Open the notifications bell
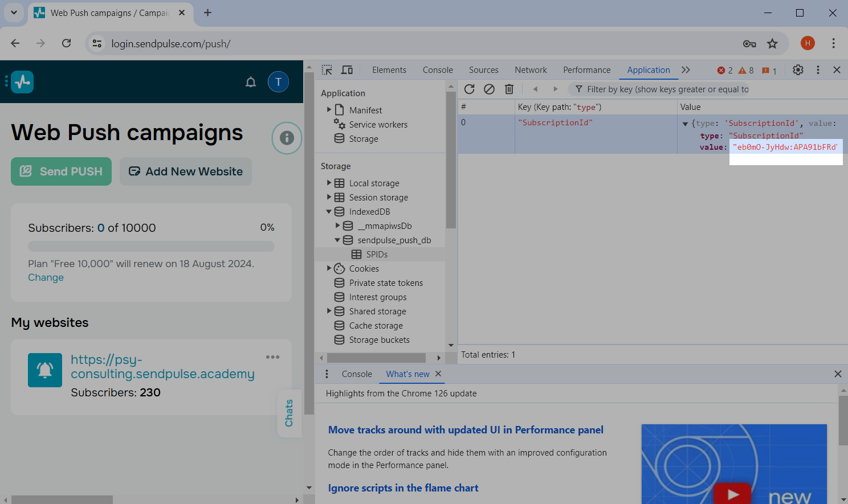This screenshot has height=504, width=848. point(251,82)
